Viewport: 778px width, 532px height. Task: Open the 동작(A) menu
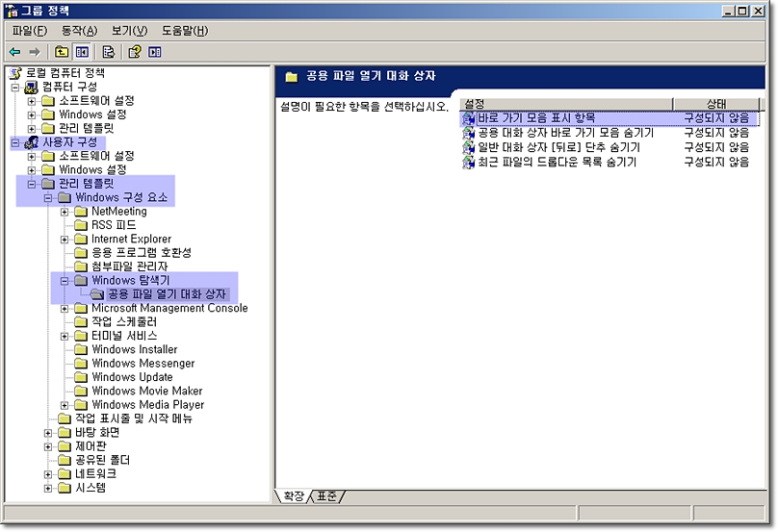(x=79, y=31)
